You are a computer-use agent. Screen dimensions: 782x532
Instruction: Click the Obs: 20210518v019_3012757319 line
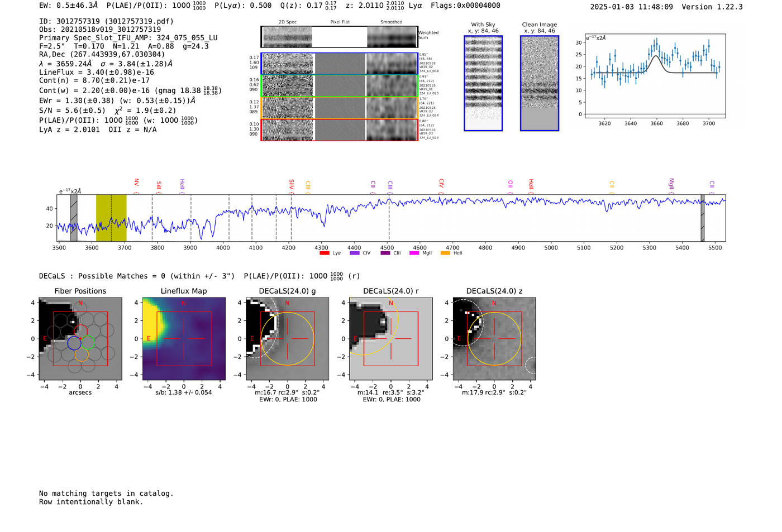point(100,30)
